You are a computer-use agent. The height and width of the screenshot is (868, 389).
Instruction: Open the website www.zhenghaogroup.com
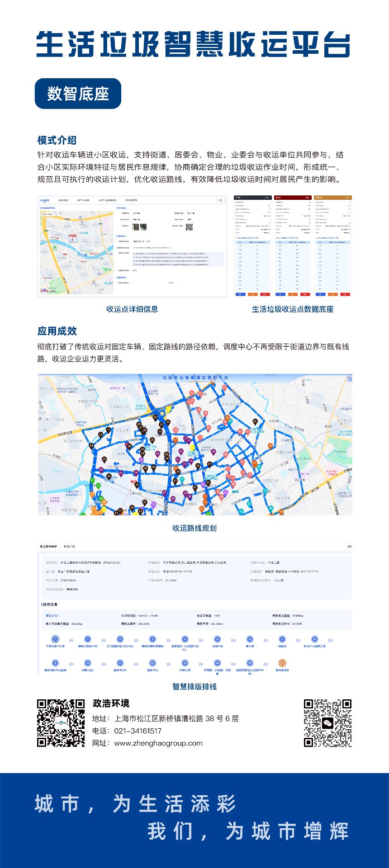pyautogui.click(x=158, y=743)
